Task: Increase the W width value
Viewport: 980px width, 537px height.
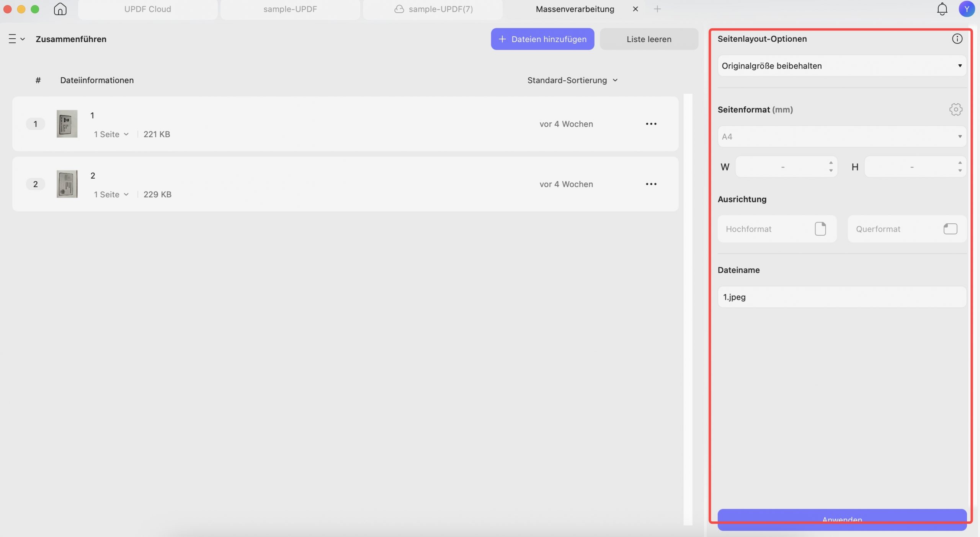Action: [830, 163]
